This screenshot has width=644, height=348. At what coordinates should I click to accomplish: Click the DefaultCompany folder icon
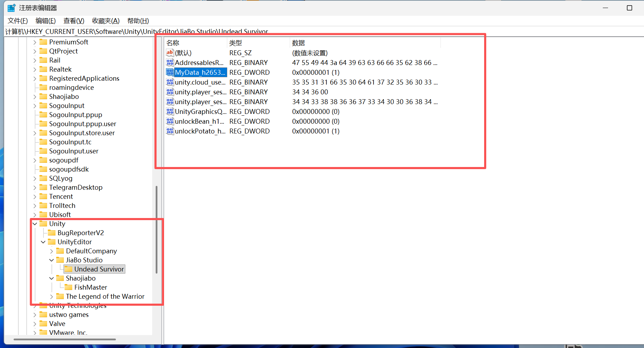point(60,251)
